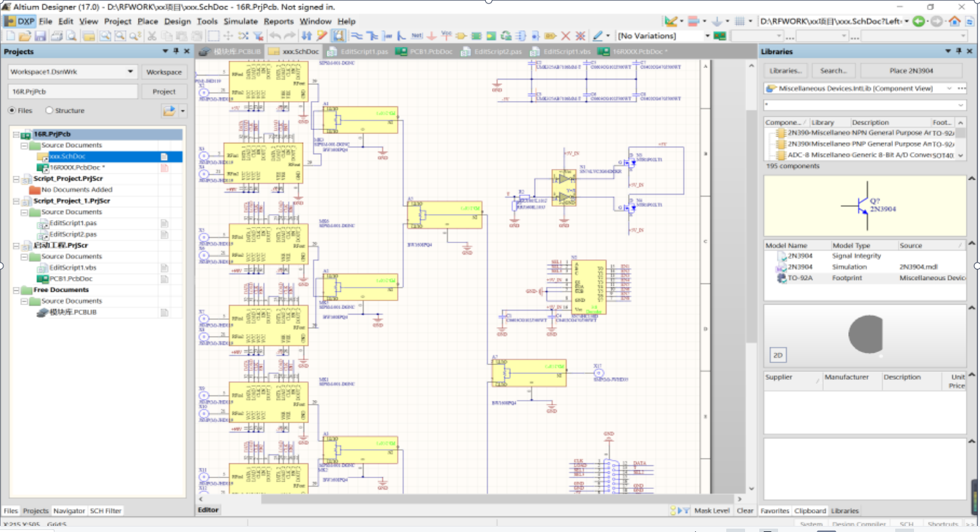Open the Libraries panel options dropdown arrow
This screenshot has width=980, height=532.
(x=948, y=52)
